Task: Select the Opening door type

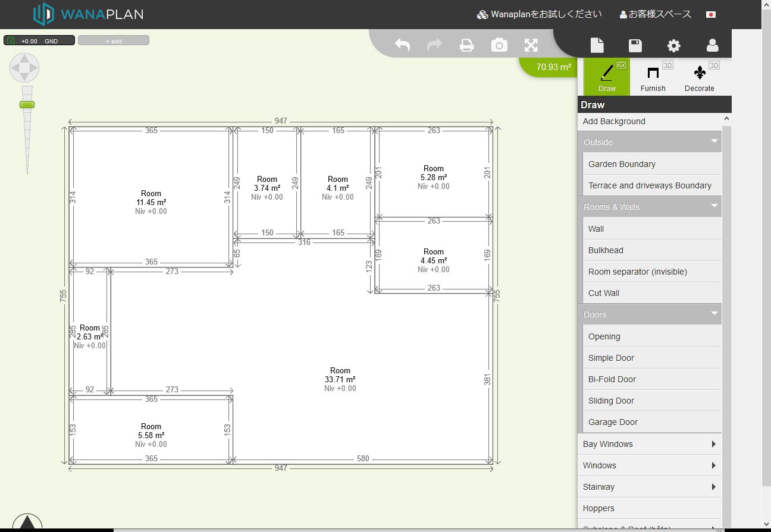Action: pos(652,336)
